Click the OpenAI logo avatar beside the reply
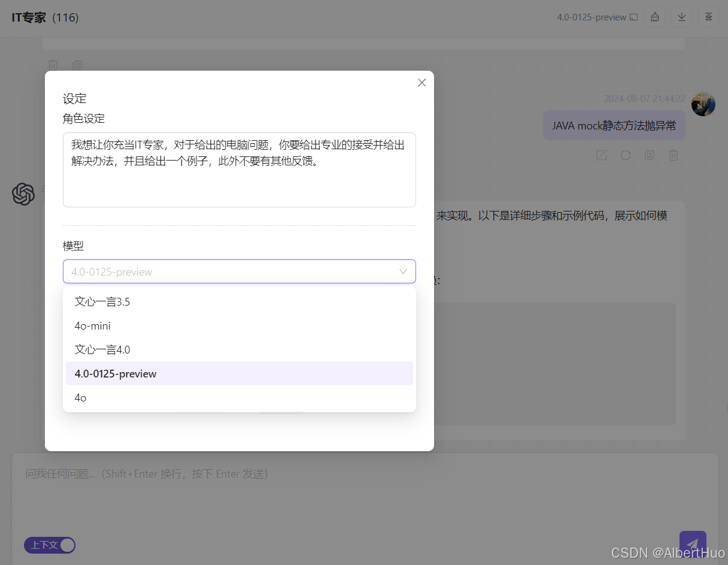 tap(23, 194)
